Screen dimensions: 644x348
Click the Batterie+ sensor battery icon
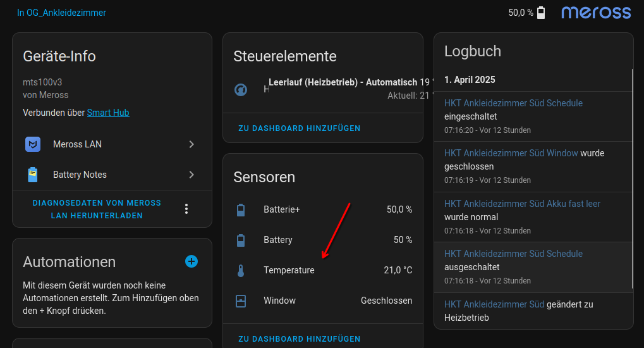[x=241, y=209]
